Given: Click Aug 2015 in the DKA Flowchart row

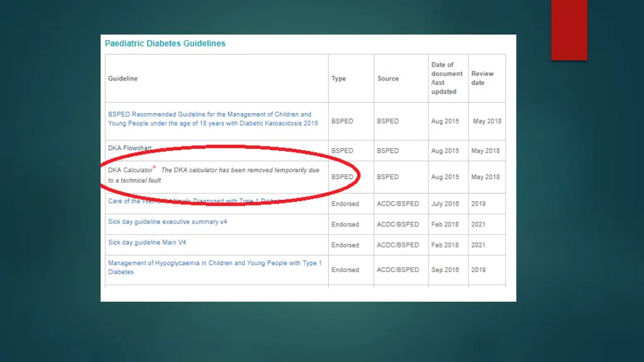Looking at the screenshot, I should click(445, 151).
